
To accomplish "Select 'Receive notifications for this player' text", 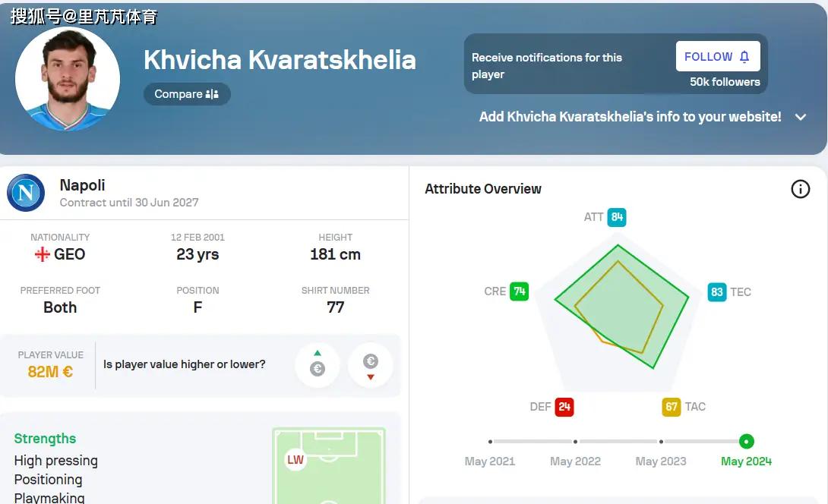I will (546, 65).
